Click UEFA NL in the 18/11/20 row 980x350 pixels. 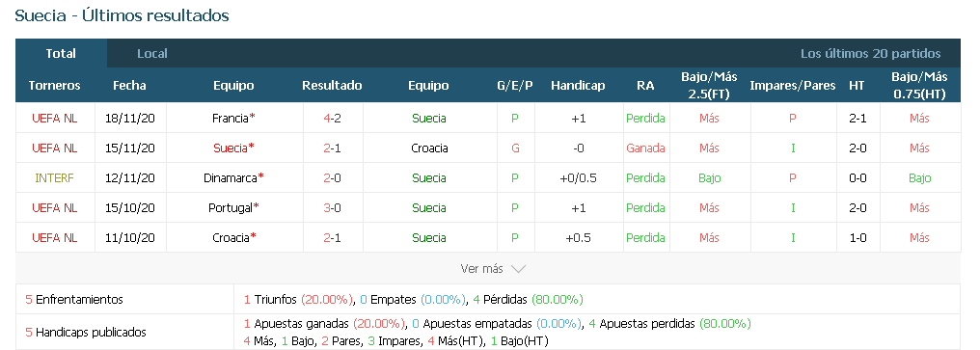54,119
